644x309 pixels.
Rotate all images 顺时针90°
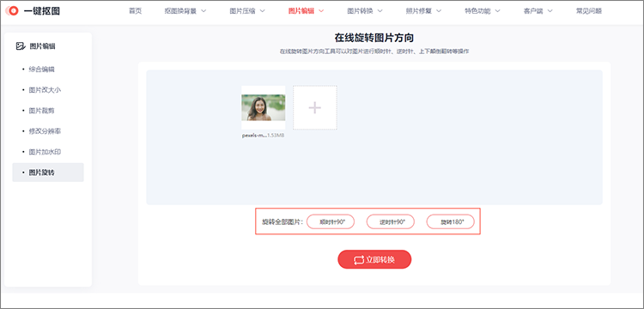[x=331, y=221]
